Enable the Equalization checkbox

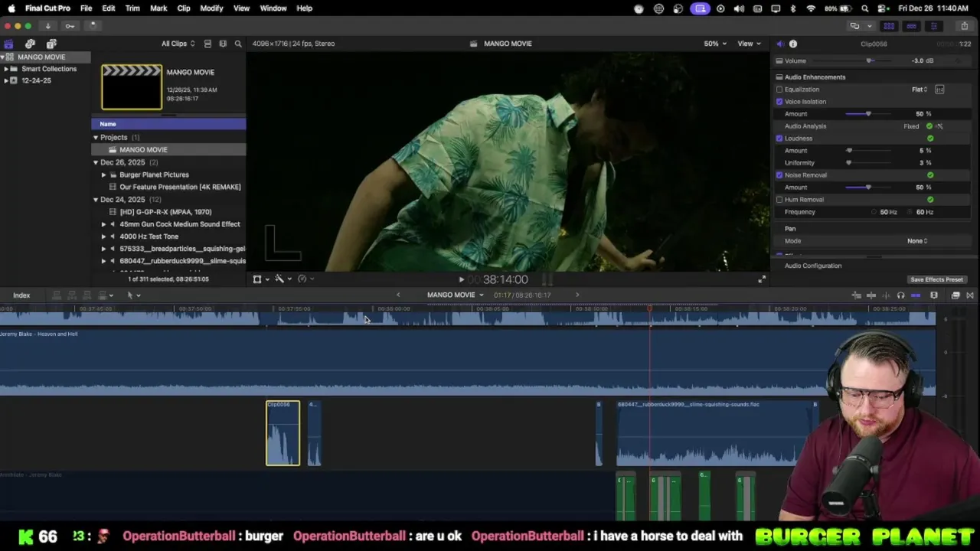coord(779,90)
